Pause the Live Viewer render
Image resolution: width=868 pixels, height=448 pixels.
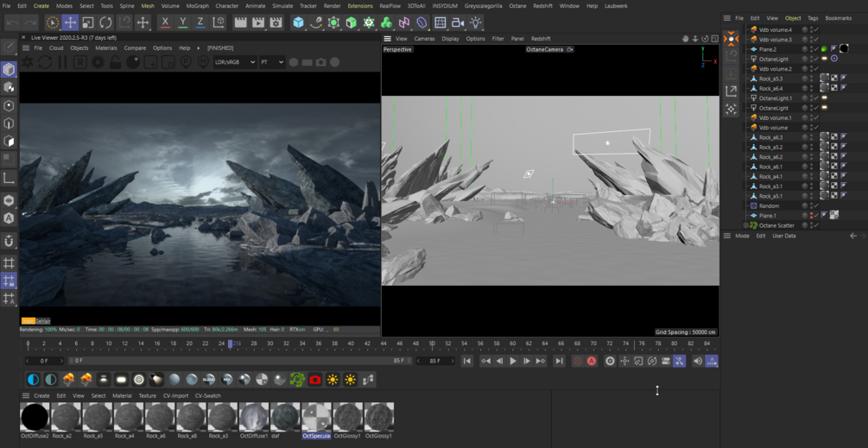pyautogui.click(x=63, y=62)
